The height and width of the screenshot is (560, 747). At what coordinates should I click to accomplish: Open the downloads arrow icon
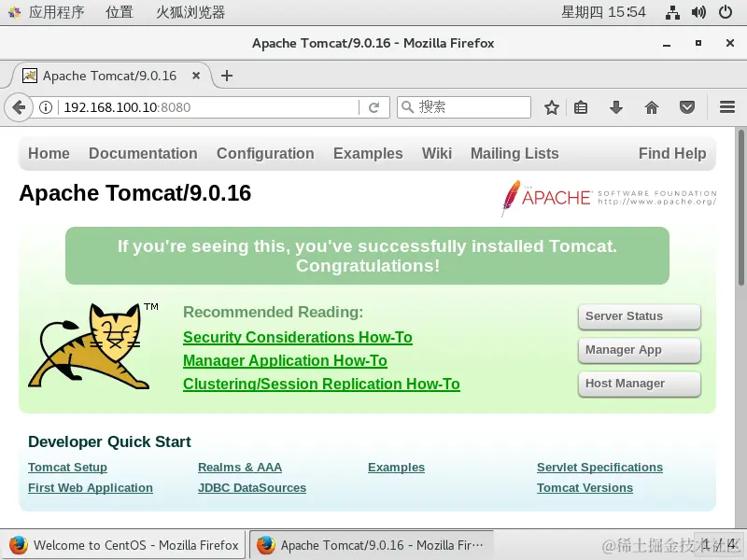616,107
